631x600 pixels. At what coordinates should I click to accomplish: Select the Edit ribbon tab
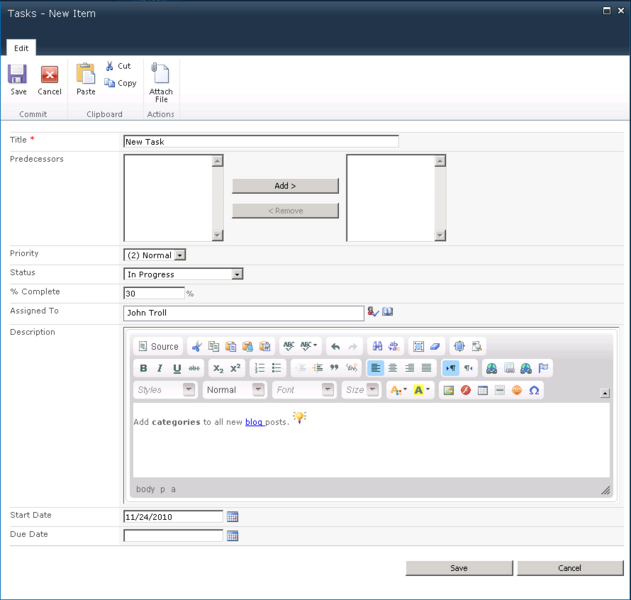pyautogui.click(x=21, y=48)
